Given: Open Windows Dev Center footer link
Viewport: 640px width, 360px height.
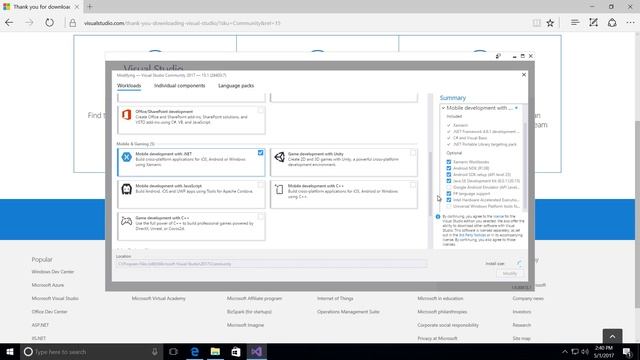Looking at the screenshot, I should (53, 272).
